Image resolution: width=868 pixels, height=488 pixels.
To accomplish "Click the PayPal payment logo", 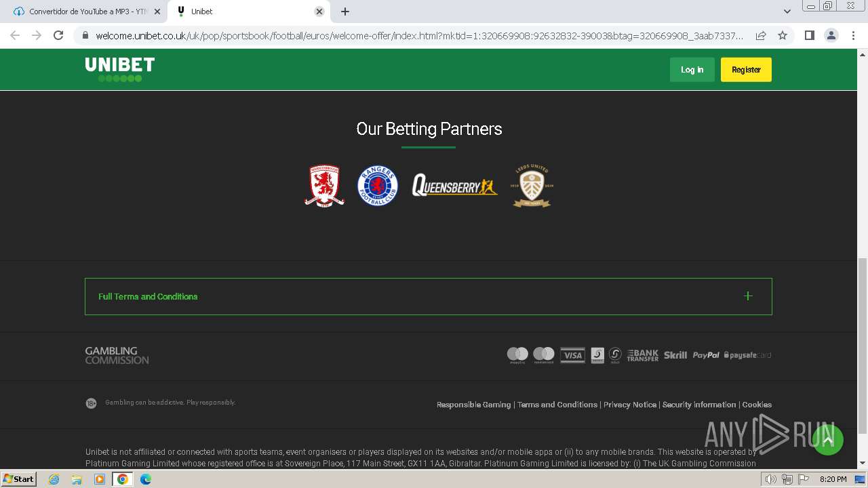I will point(706,355).
